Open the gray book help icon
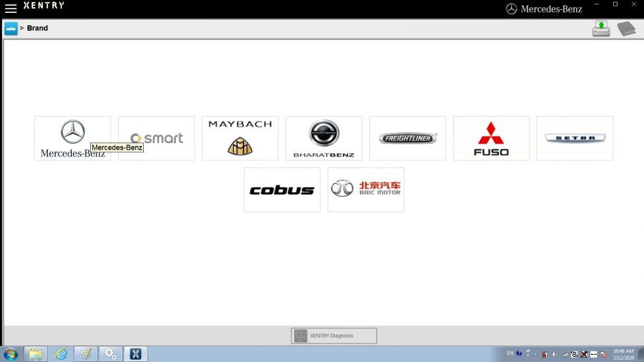This screenshot has height=362, width=644. point(626,29)
